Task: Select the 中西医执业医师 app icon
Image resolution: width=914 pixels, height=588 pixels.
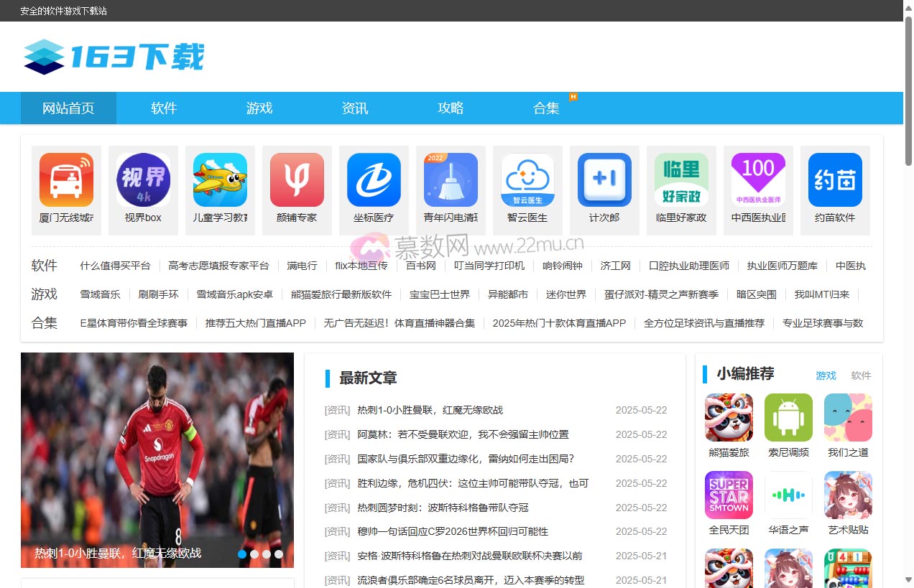Action: tap(758, 180)
